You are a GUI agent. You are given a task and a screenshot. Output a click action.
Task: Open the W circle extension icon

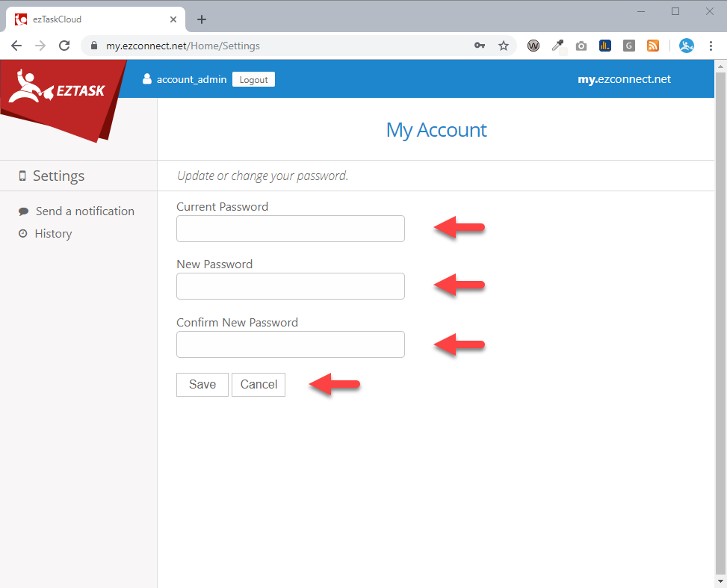(533, 46)
